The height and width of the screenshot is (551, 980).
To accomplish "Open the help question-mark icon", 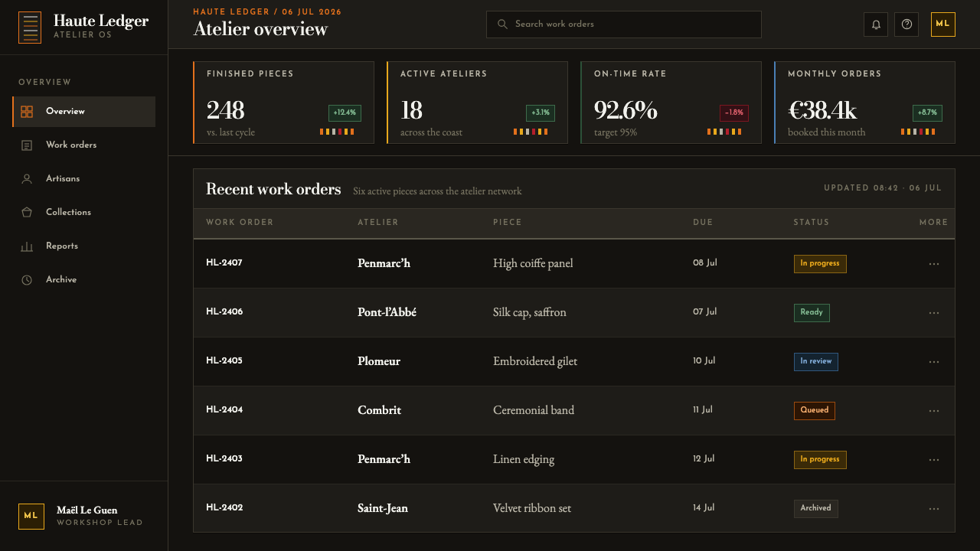I will [x=906, y=24].
